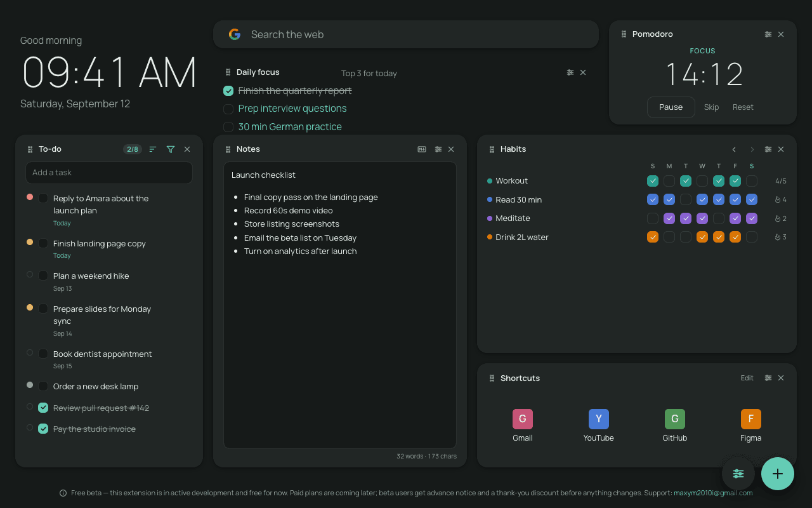
Task: Go to previous week in Habits
Action: click(x=734, y=149)
